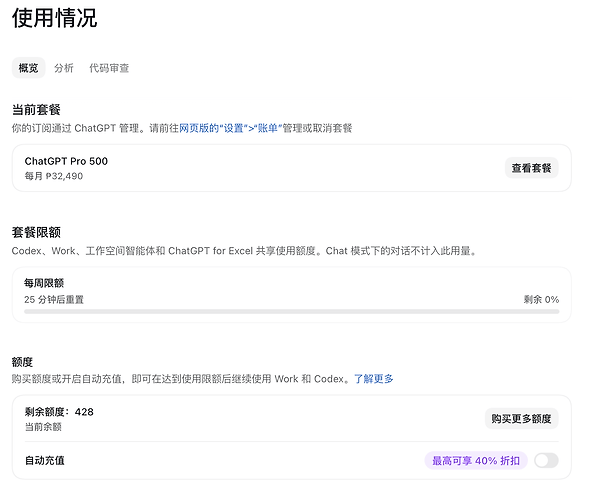Open the 网页版的"设置">"账单" link

click(x=230, y=128)
